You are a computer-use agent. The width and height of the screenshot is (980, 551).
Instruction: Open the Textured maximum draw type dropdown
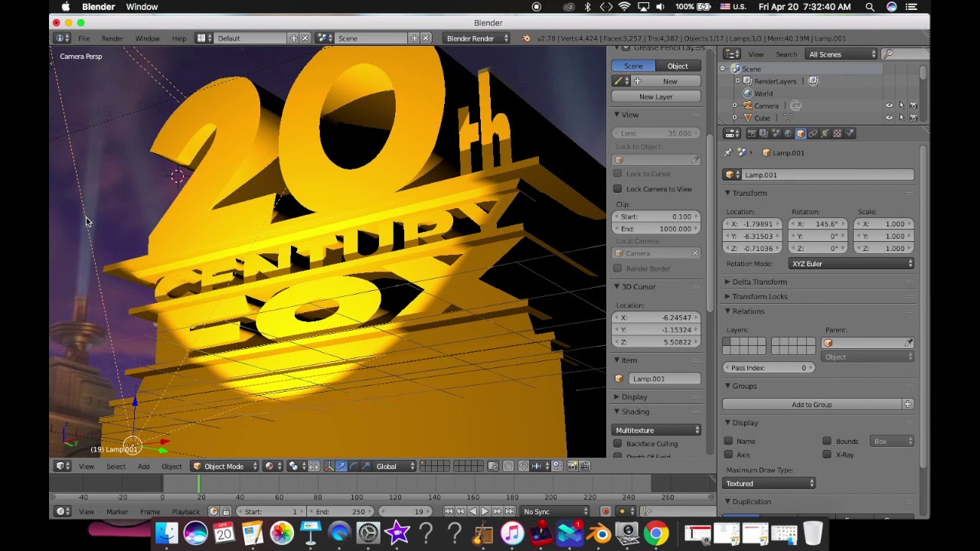[769, 484]
